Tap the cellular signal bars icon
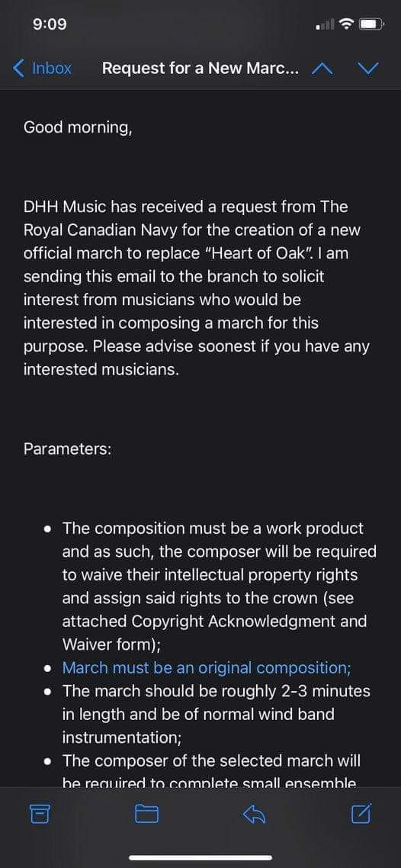This screenshot has height=868, width=401. tap(326, 24)
